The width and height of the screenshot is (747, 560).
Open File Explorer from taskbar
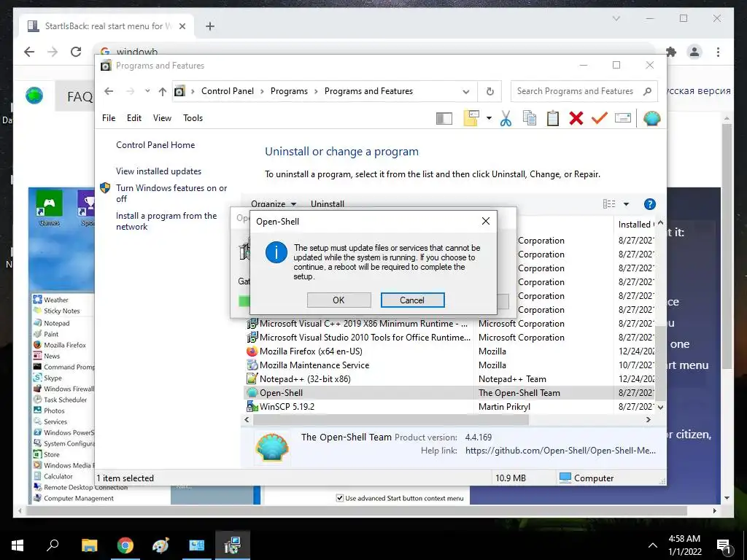(89, 545)
